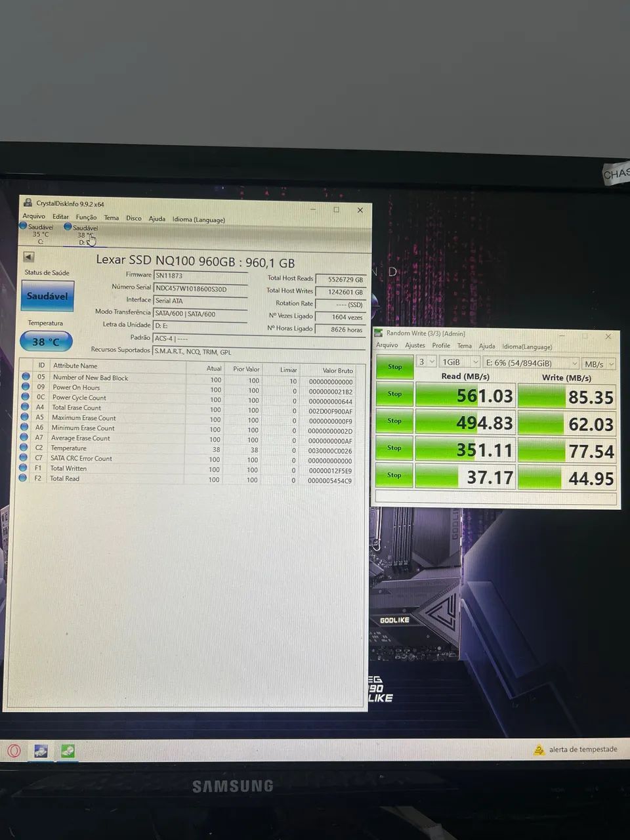Open the Função menu in CrystalDiskInfo
Image resolution: width=630 pixels, height=840 pixels.
[x=86, y=217]
